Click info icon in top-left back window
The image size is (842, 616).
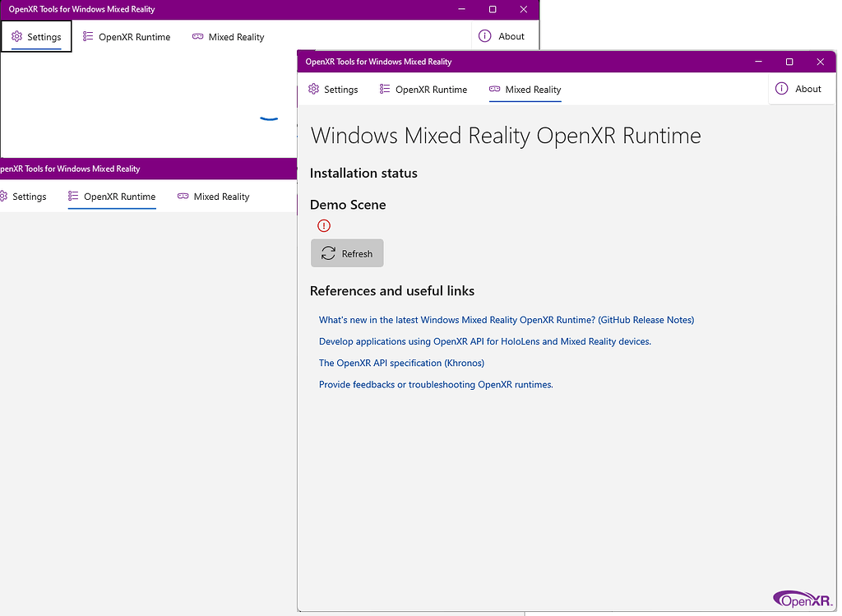[x=484, y=36]
